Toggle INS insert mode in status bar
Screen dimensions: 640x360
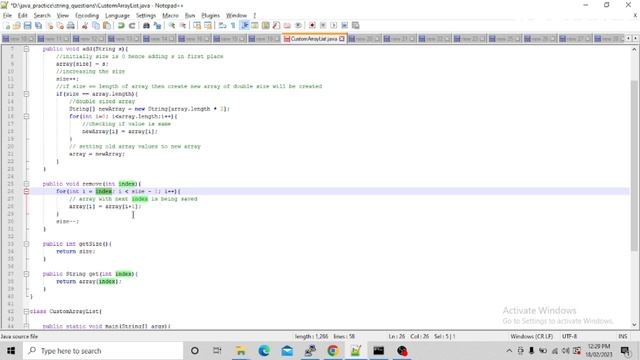pyautogui.click(x=622, y=336)
